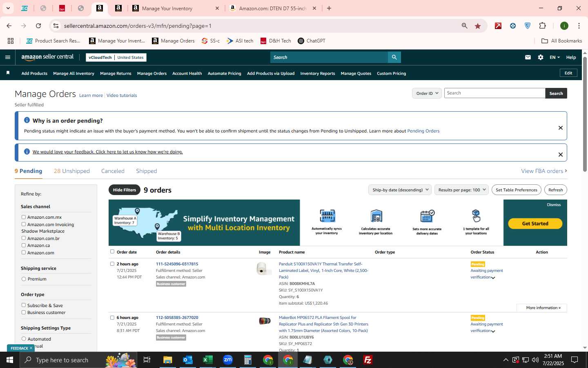Open vCloudTech United States account switcher
The width and height of the screenshot is (588, 368).
116,57
